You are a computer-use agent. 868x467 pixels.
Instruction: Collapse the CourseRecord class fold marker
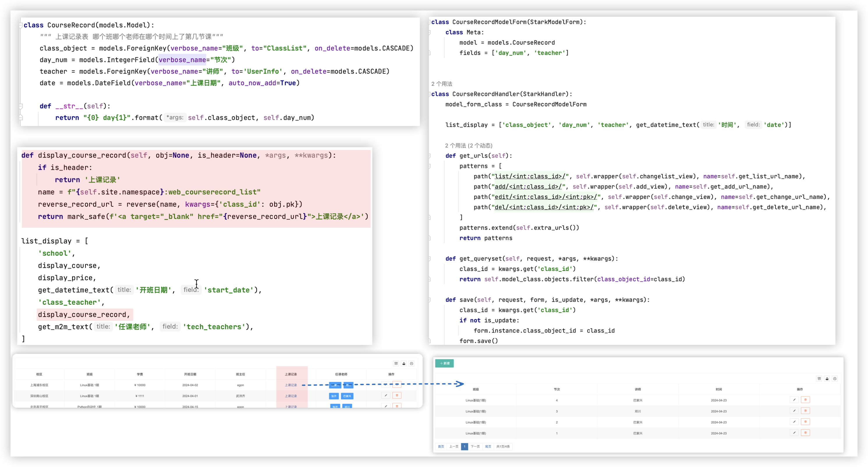[21, 25]
